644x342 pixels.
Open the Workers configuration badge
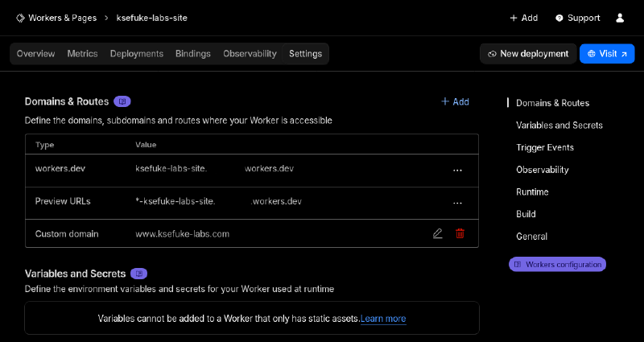click(557, 265)
